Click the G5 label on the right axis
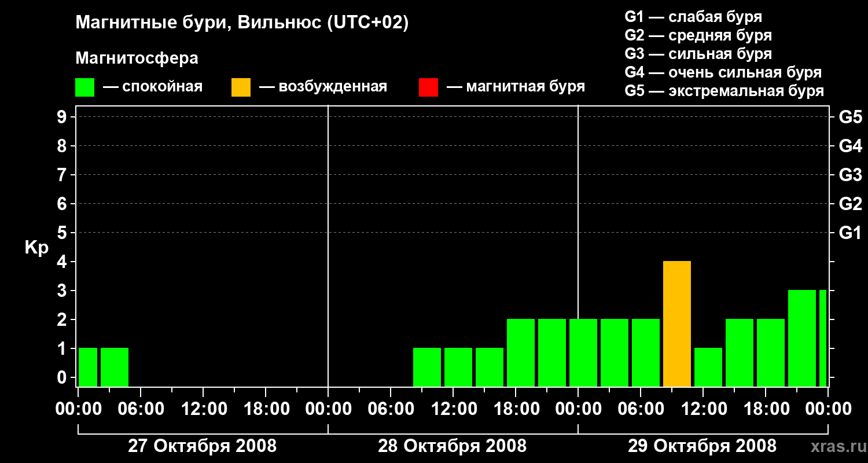868x463 pixels. click(851, 117)
